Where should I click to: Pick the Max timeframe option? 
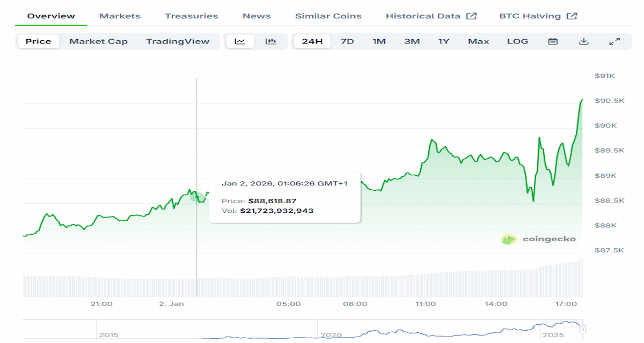(478, 41)
